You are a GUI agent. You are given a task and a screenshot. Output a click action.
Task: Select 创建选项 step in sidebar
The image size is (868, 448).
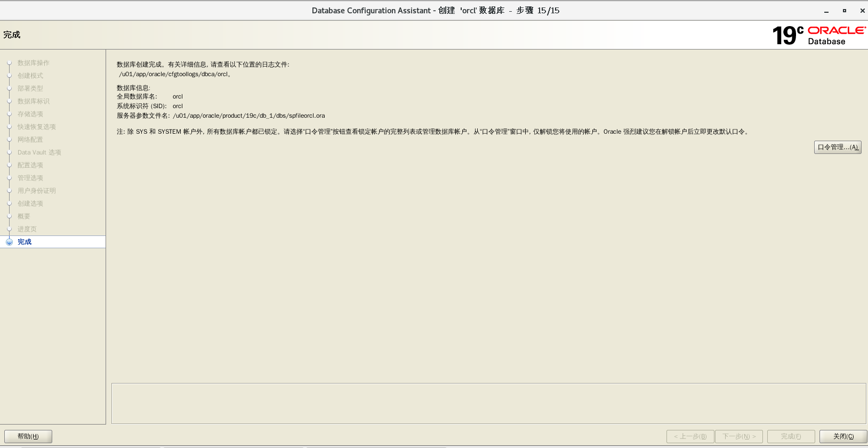pyautogui.click(x=30, y=203)
